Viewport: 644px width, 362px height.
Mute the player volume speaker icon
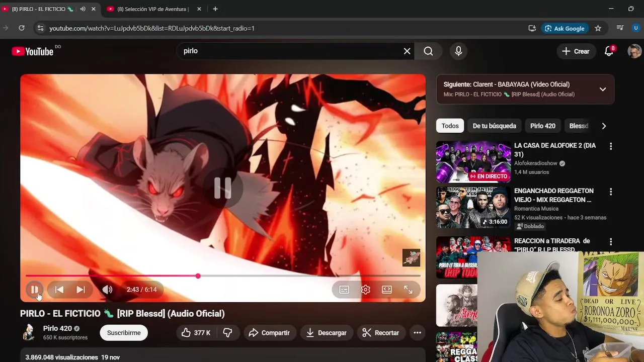(x=107, y=290)
